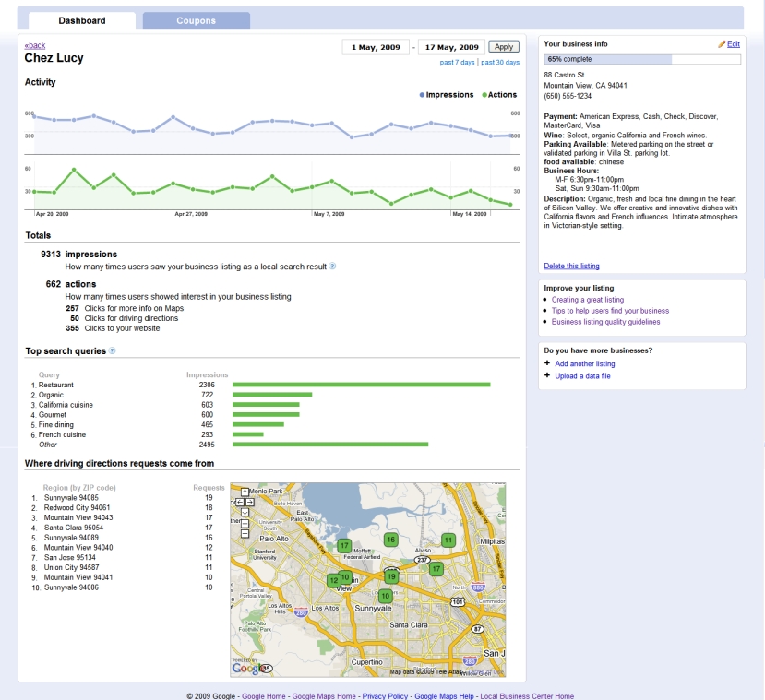Click the green Actions legend dot

pos(484,95)
